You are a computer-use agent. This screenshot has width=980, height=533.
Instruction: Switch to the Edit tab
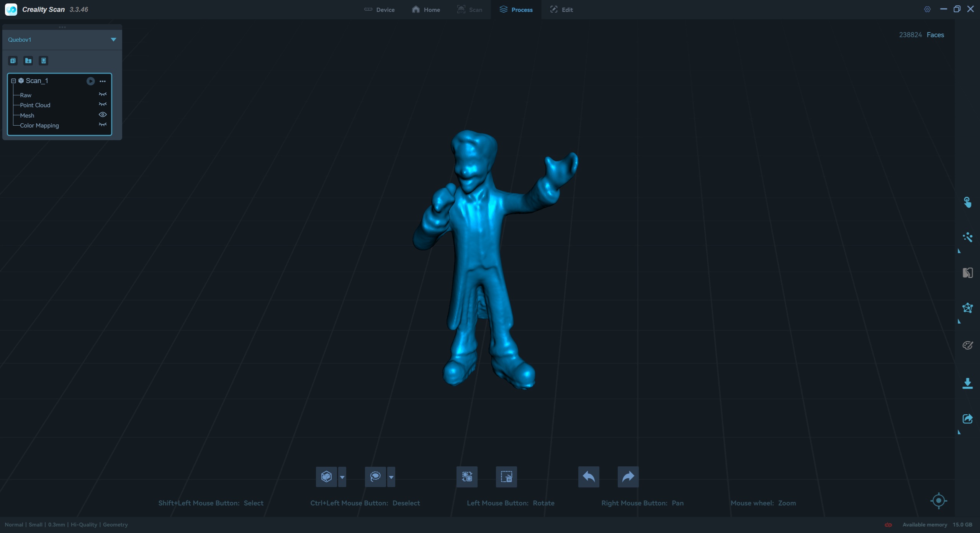coord(561,10)
